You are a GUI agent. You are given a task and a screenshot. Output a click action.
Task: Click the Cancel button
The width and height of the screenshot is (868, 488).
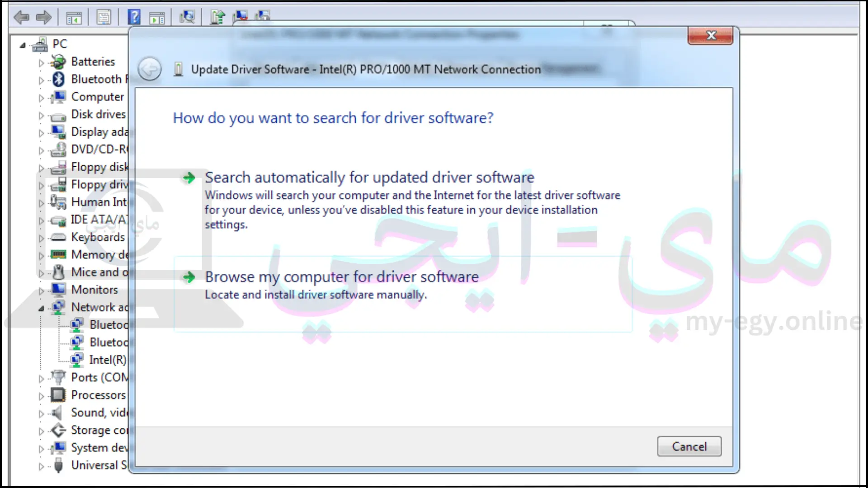point(689,446)
